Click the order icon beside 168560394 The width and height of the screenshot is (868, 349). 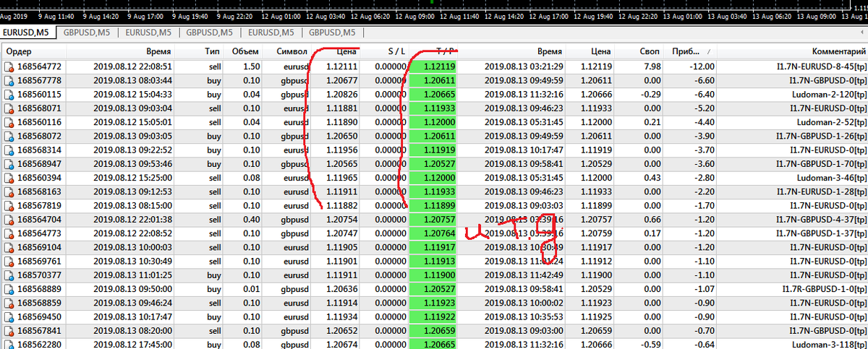pyautogui.click(x=9, y=178)
